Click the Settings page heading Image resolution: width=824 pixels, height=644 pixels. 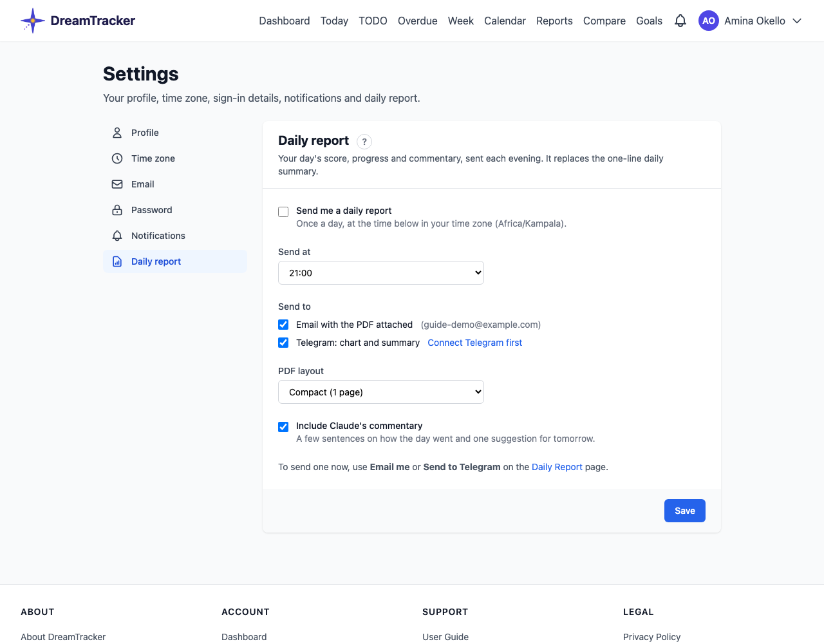point(141,74)
